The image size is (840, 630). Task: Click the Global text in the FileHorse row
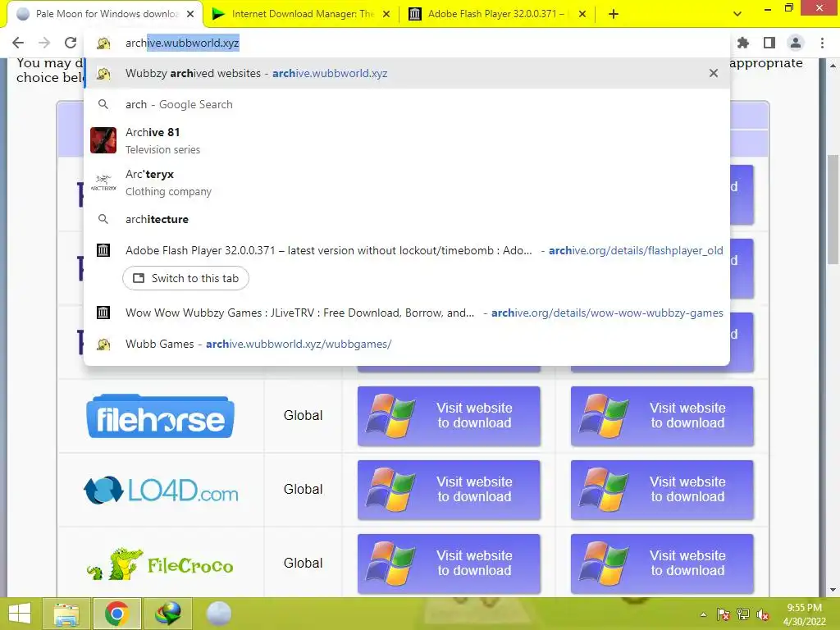coord(304,416)
